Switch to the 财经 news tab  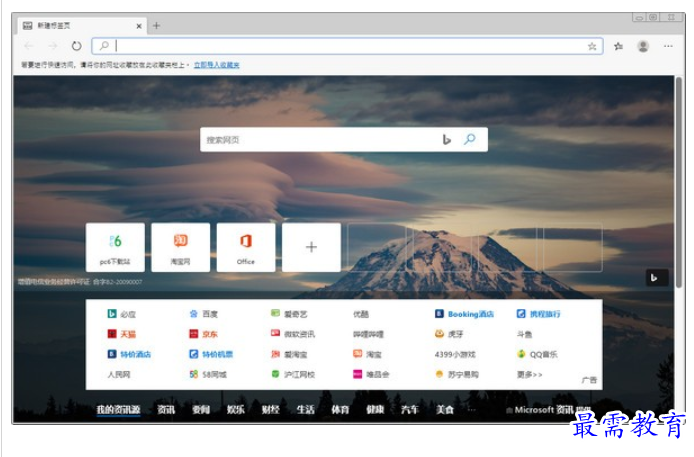click(x=270, y=410)
